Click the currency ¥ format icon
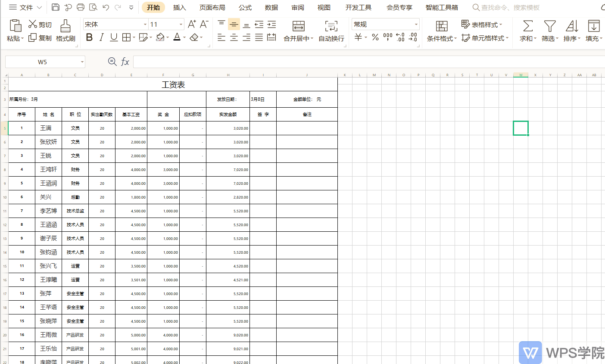Viewport: 605px width, 364px height. tap(359, 37)
